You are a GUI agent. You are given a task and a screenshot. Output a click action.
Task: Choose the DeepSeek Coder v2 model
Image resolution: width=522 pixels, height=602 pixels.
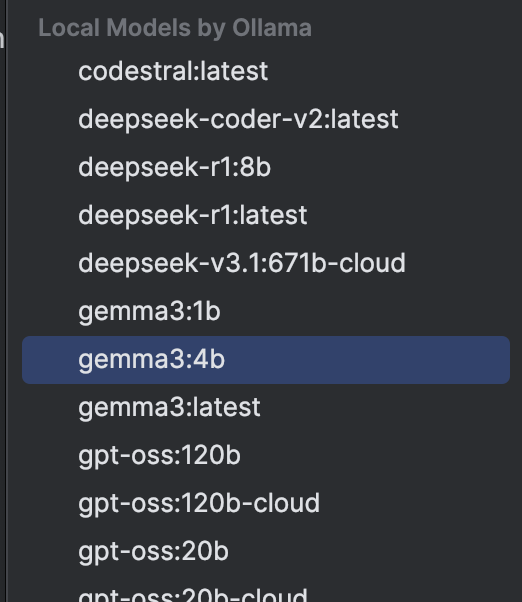point(266,119)
